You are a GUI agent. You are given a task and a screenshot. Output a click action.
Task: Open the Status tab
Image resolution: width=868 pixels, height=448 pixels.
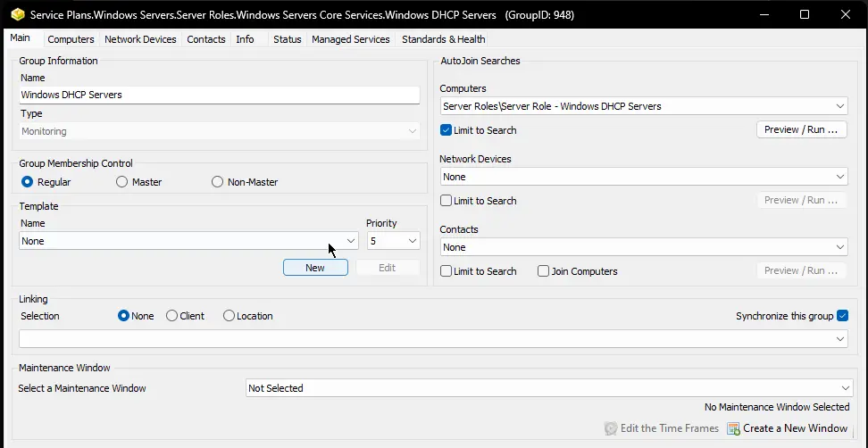pyautogui.click(x=288, y=39)
